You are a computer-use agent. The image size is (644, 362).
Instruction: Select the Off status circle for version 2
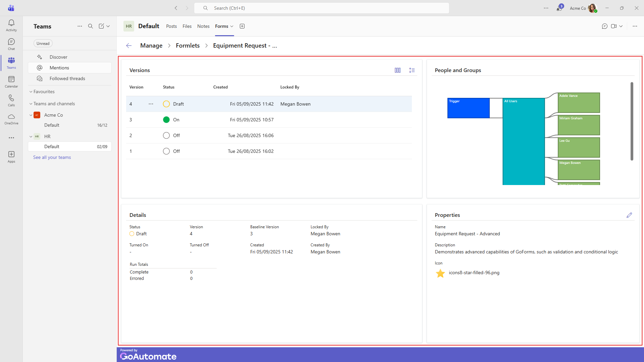[x=166, y=135]
